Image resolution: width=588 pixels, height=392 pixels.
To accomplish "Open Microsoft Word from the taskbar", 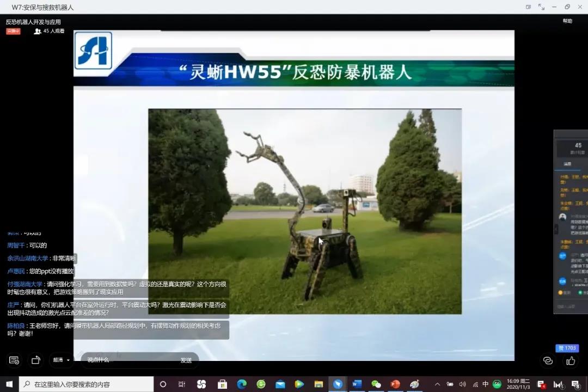I will 357,384.
